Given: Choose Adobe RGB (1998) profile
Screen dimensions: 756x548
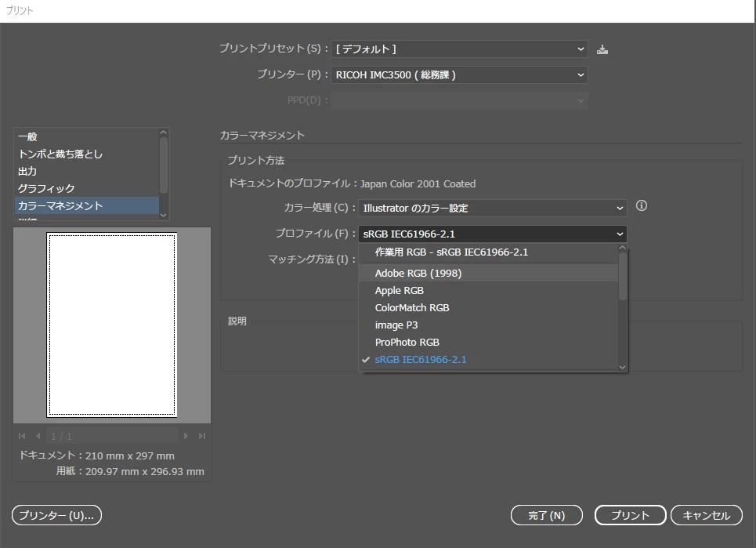Looking at the screenshot, I should [x=488, y=274].
